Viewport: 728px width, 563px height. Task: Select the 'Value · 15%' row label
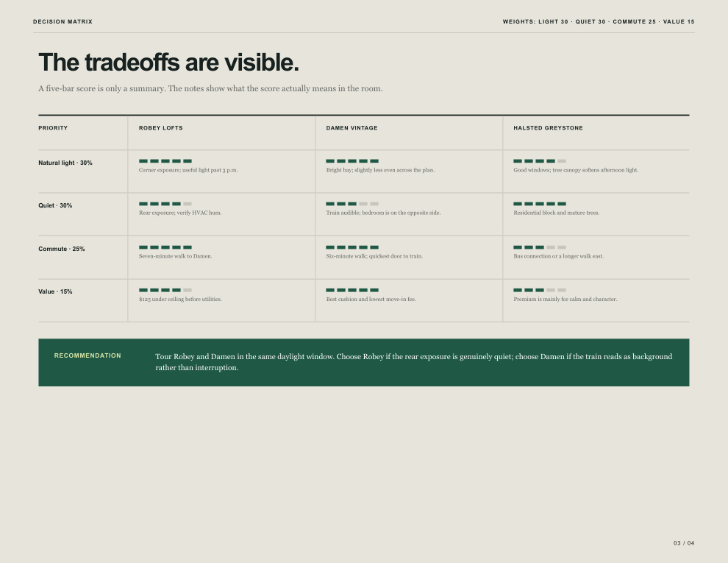(55, 291)
